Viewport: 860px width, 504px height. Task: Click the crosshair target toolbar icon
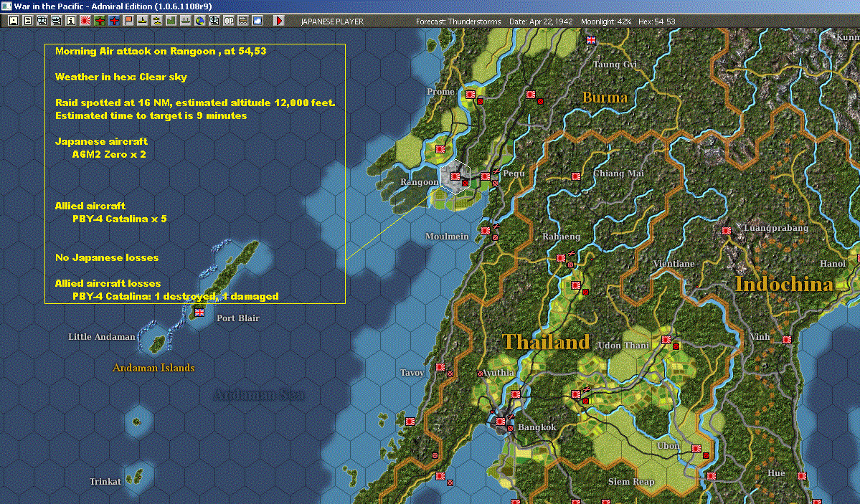point(214,21)
